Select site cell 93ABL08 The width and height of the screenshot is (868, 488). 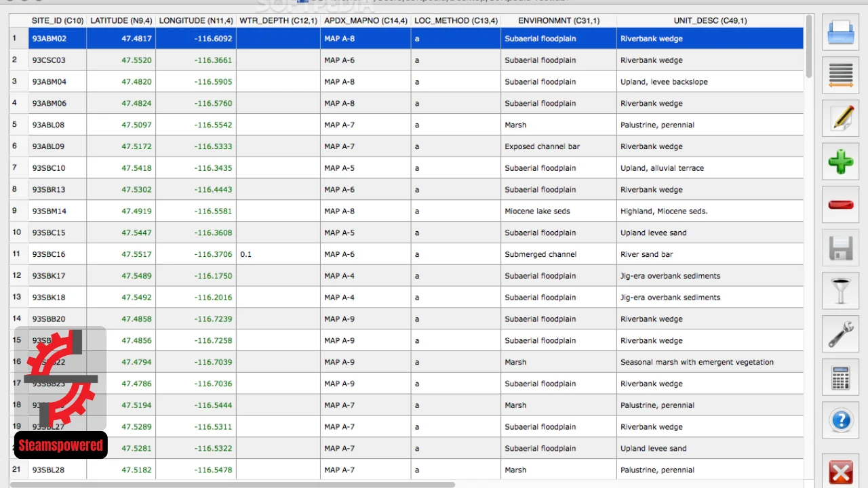[58, 125]
